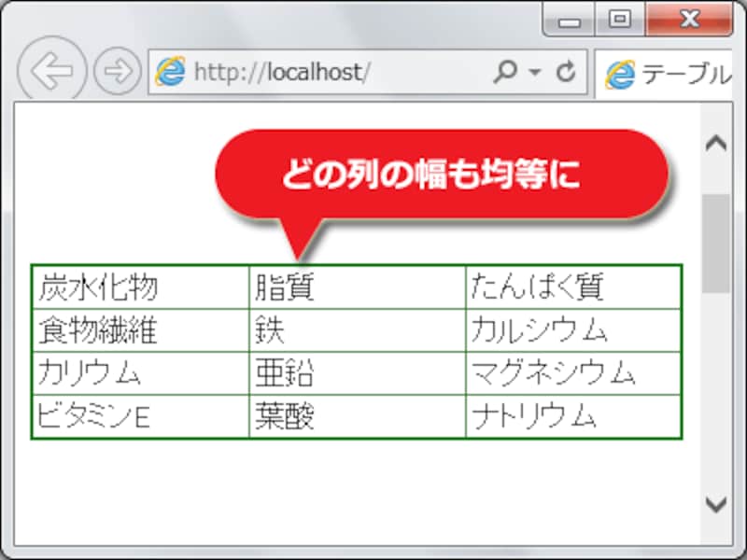Click the vertical scrollbar thumb
This screenshot has height=560, width=747.
pos(716,243)
